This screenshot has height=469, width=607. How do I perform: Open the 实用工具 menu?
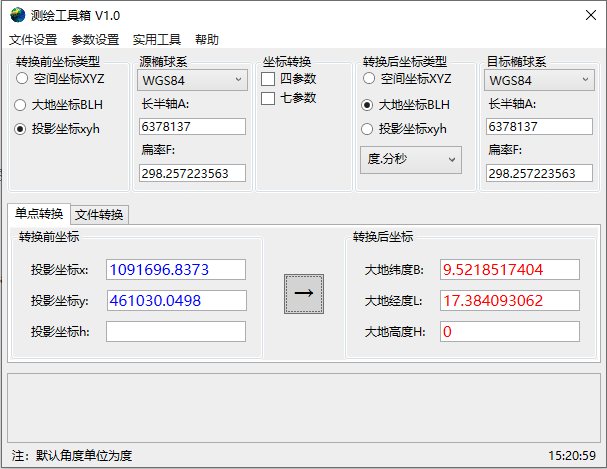[157, 39]
